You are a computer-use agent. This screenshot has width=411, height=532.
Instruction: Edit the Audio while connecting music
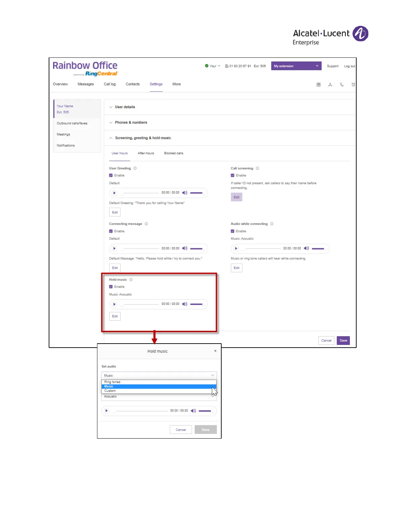point(236,268)
